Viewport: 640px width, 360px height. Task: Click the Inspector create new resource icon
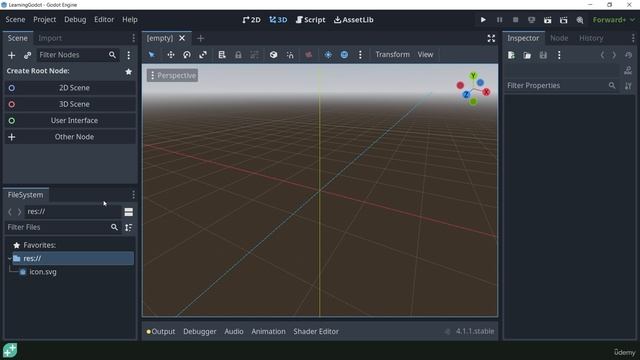(x=511, y=55)
